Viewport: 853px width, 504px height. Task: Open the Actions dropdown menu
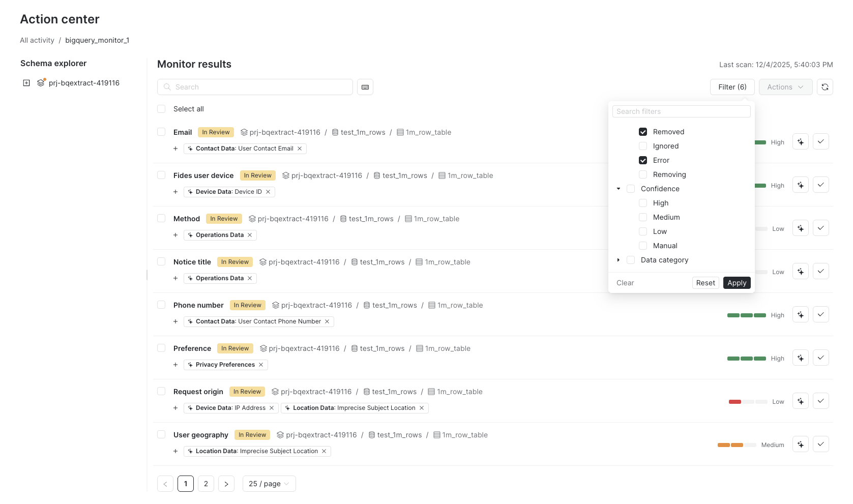click(785, 87)
